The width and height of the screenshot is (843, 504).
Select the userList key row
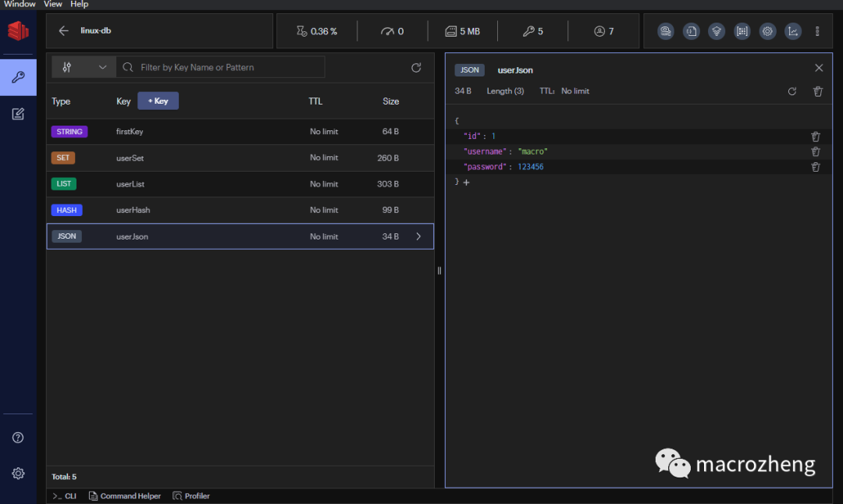click(240, 184)
